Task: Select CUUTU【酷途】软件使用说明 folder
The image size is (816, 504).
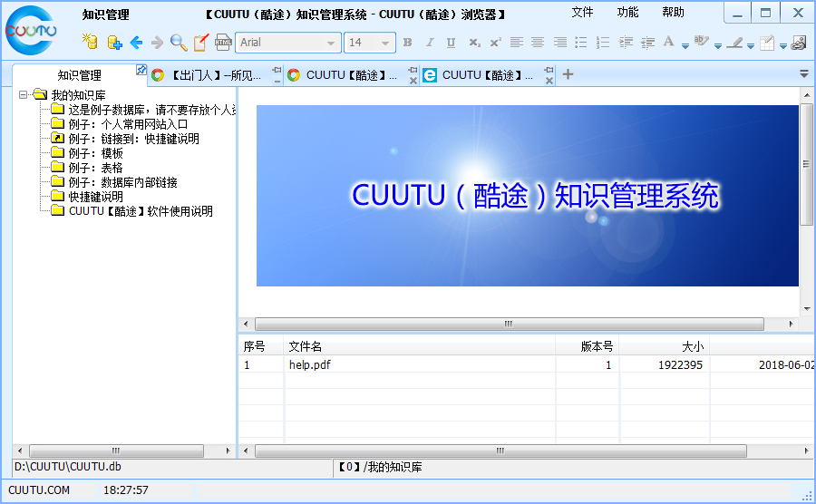Action: (141, 211)
